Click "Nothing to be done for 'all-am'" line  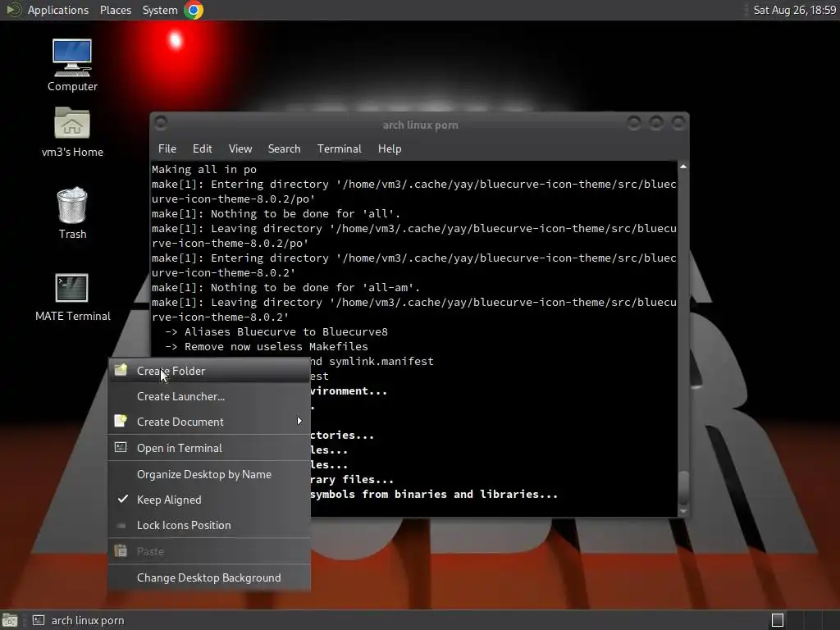point(315,288)
